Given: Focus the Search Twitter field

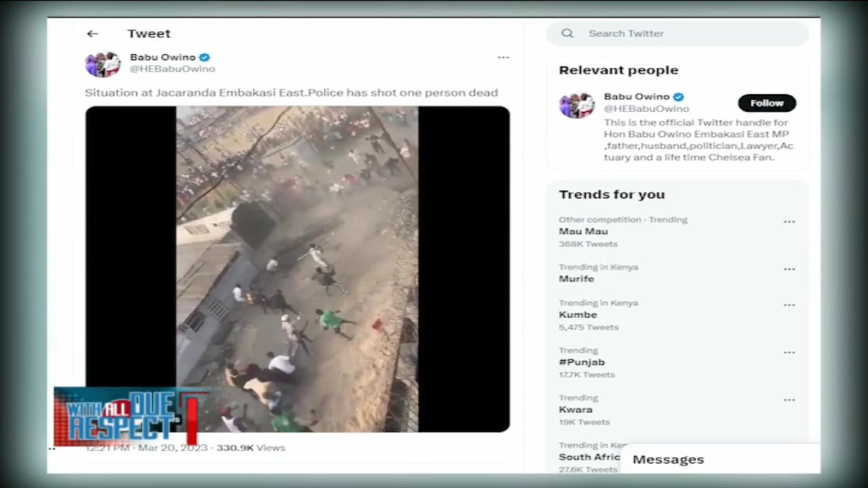Looking at the screenshot, I should 677,33.
